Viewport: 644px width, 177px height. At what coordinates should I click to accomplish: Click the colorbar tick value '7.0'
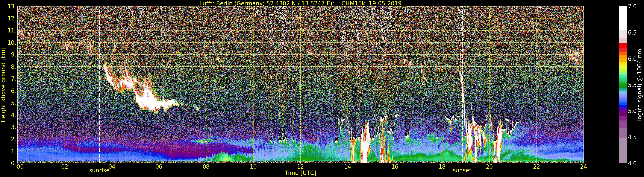click(x=632, y=6)
